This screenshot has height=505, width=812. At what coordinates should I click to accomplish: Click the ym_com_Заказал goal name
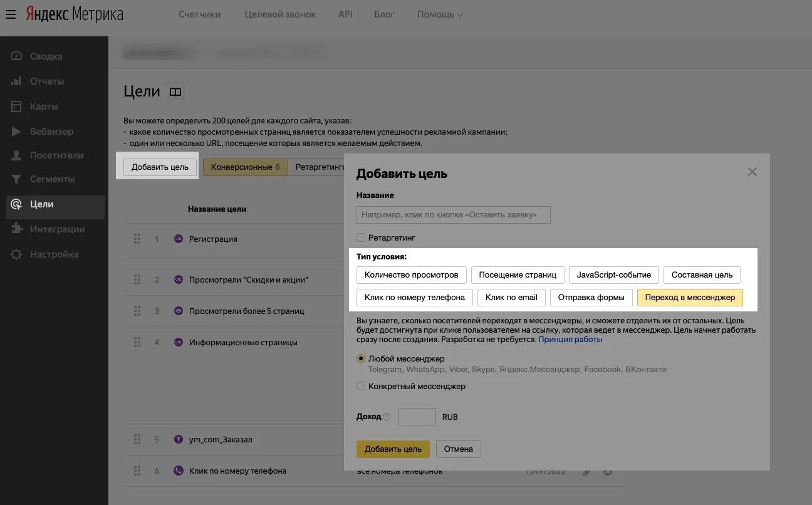coord(221,440)
